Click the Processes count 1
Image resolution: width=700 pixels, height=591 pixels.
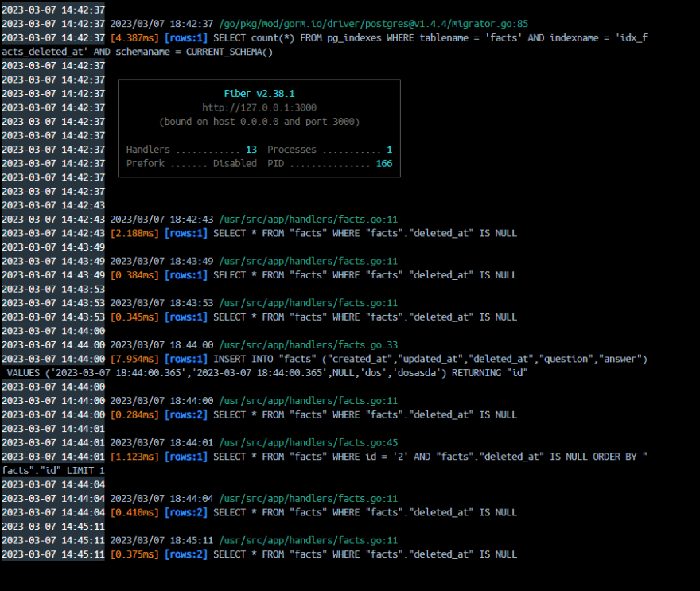[x=389, y=150]
